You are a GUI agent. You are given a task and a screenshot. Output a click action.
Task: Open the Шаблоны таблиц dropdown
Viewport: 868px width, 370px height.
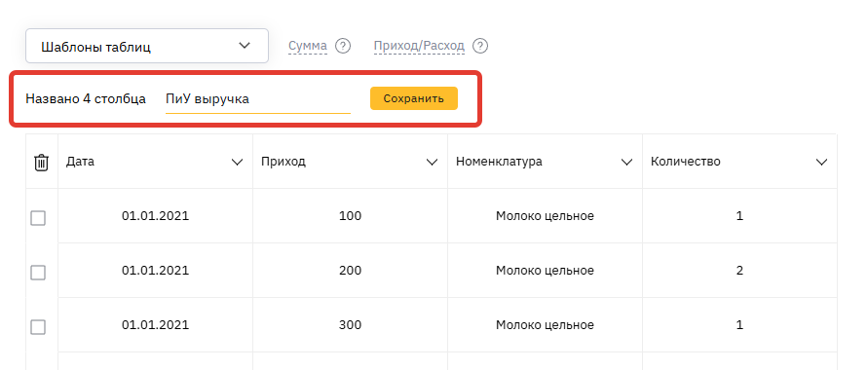click(147, 46)
